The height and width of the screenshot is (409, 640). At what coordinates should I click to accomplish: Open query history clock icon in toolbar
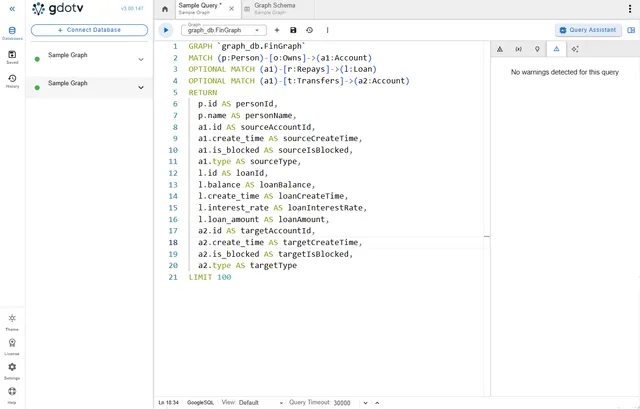309,30
